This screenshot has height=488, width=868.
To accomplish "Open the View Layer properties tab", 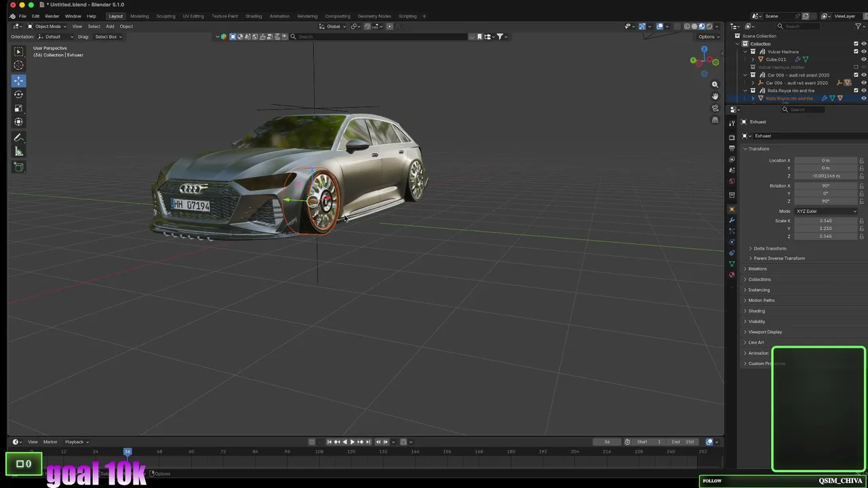I will [x=732, y=159].
